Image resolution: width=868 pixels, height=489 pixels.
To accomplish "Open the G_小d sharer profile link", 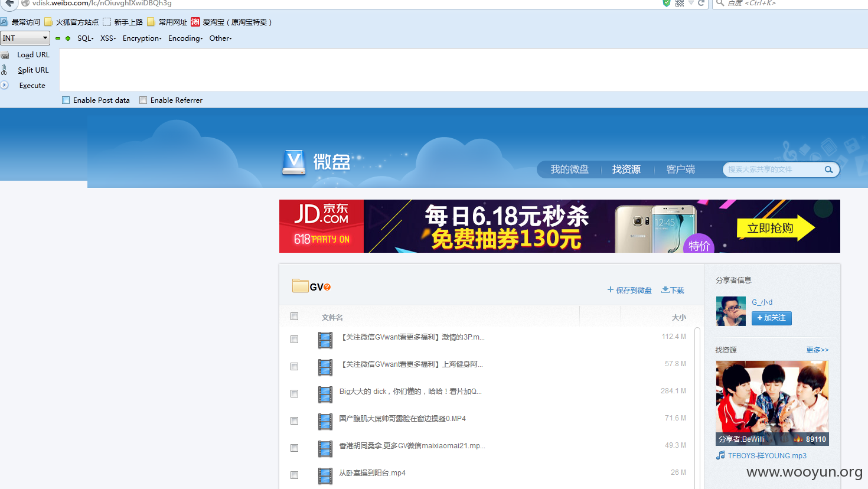I will point(762,302).
